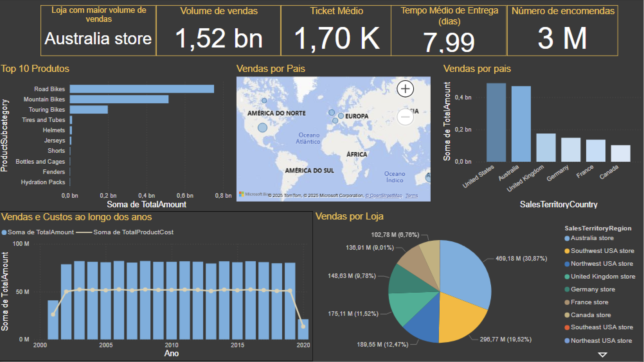Screen dimensions: 644x362
Task: Click the zoom in button on the map
Action: pos(406,89)
